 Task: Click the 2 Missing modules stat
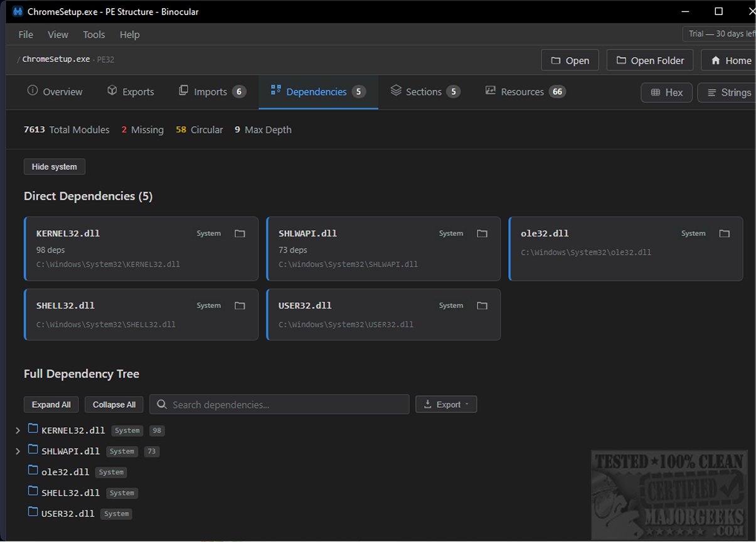[x=142, y=130]
